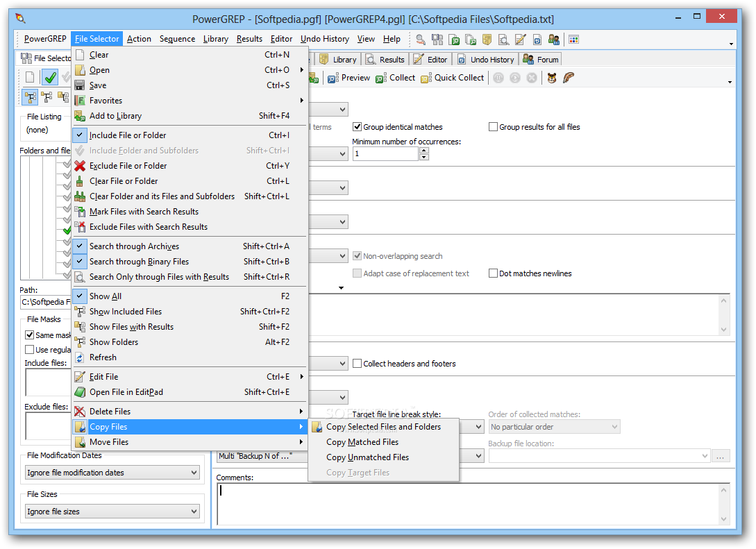The height and width of the screenshot is (549, 756).
Task: Click the Action search icon in main toolbar
Action: [454, 39]
